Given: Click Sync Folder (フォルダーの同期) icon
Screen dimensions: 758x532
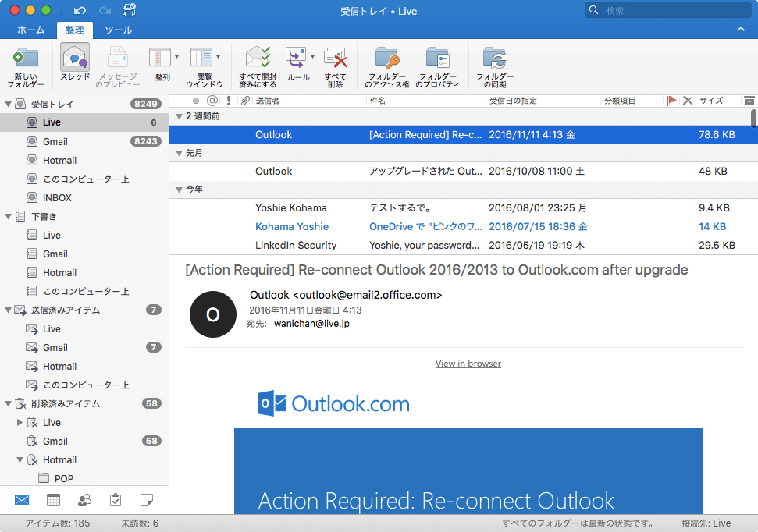Looking at the screenshot, I should 495,58.
